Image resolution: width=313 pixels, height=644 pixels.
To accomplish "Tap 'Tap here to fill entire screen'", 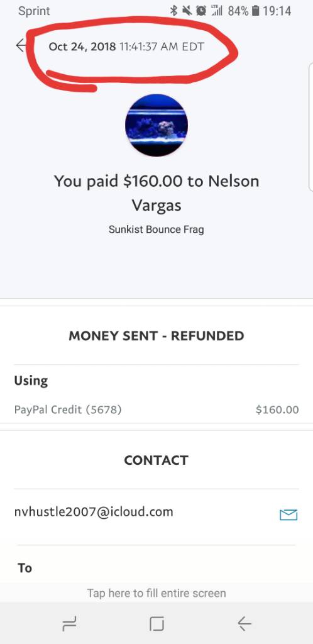I will point(156,593).
